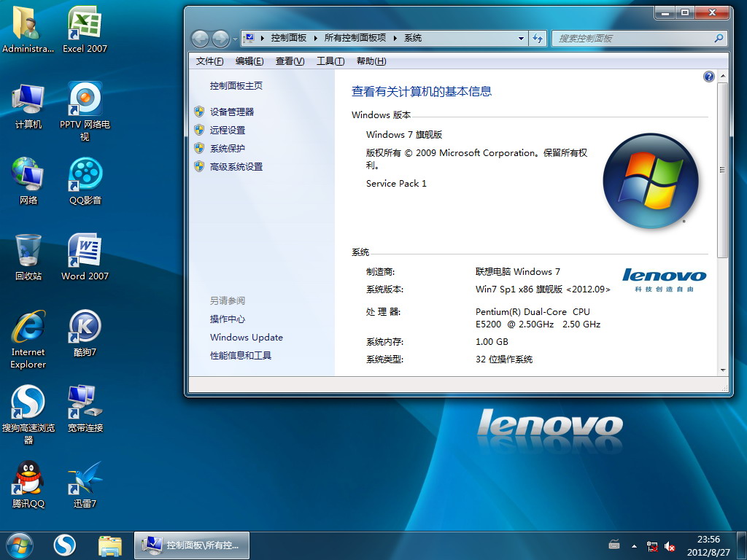Go to 控制面板主页
Screen dimensions: 747x560
tap(236, 86)
